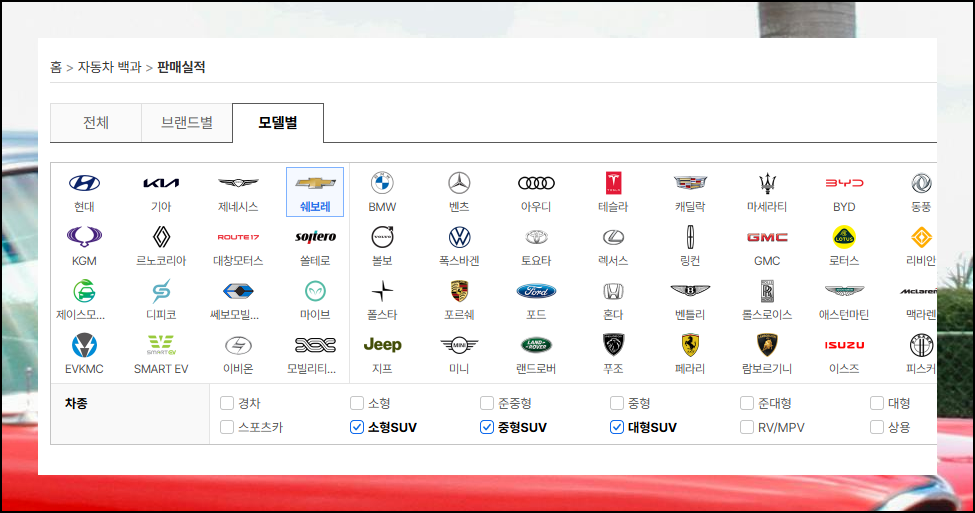The height and width of the screenshot is (513, 975).
Task: Tick the 상용 checkbox
Action: pos(877,427)
